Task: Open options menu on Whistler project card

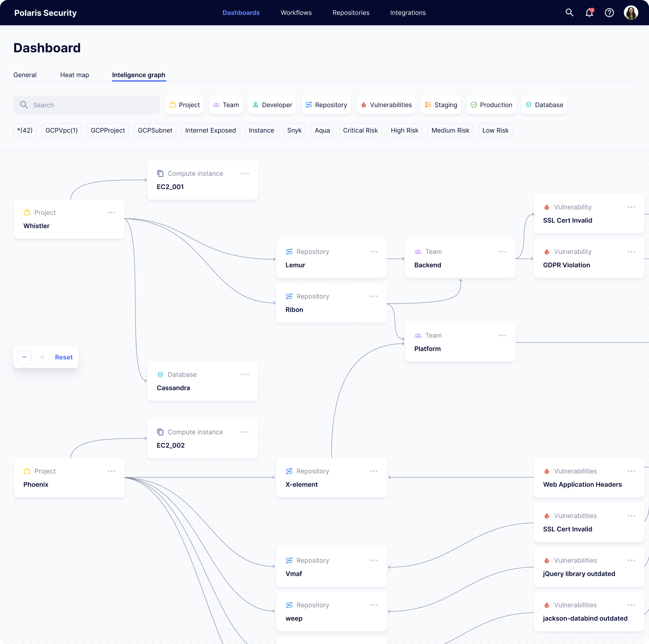Action: [x=112, y=212]
